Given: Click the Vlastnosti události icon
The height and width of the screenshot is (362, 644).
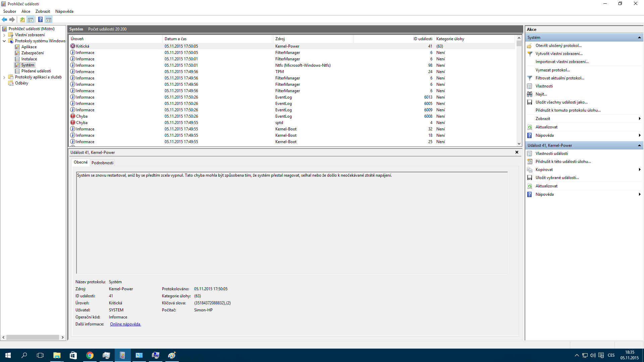Looking at the screenshot, I should (530, 154).
